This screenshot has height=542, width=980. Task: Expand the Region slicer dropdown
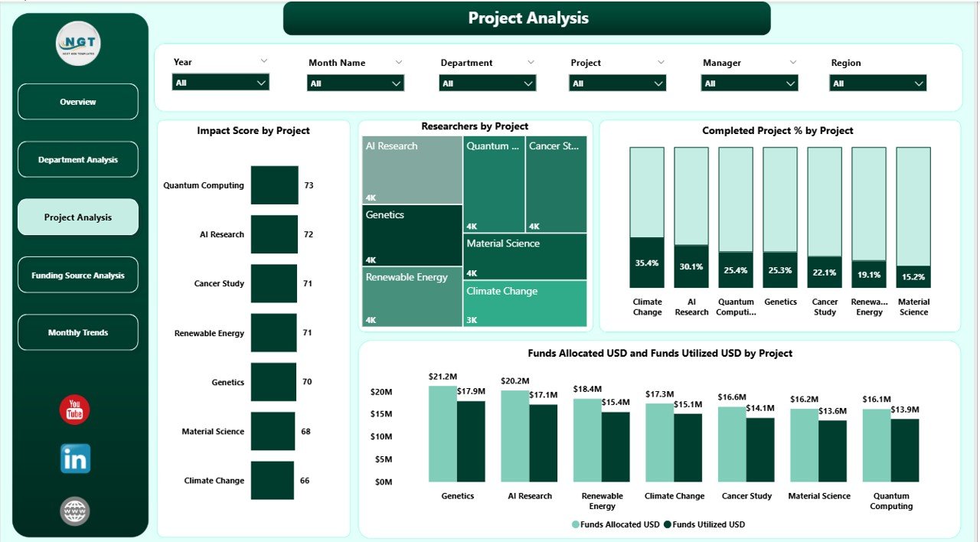pos(877,82)
